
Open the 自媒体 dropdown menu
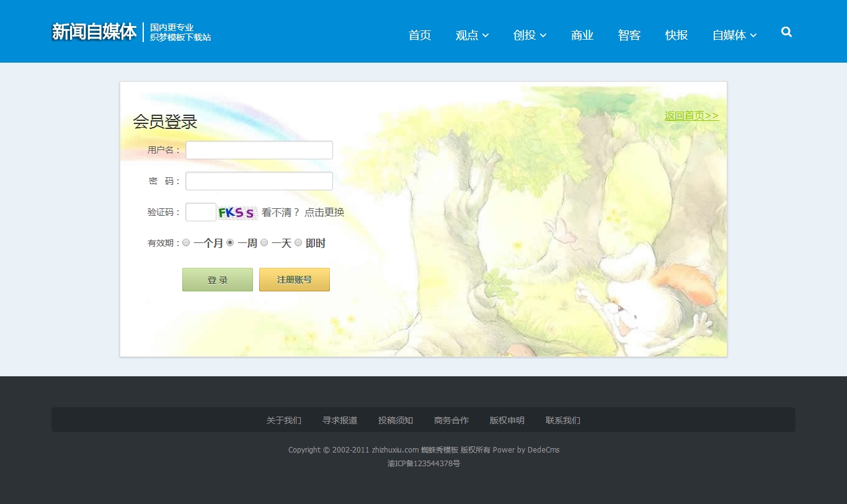pos(734,35)
